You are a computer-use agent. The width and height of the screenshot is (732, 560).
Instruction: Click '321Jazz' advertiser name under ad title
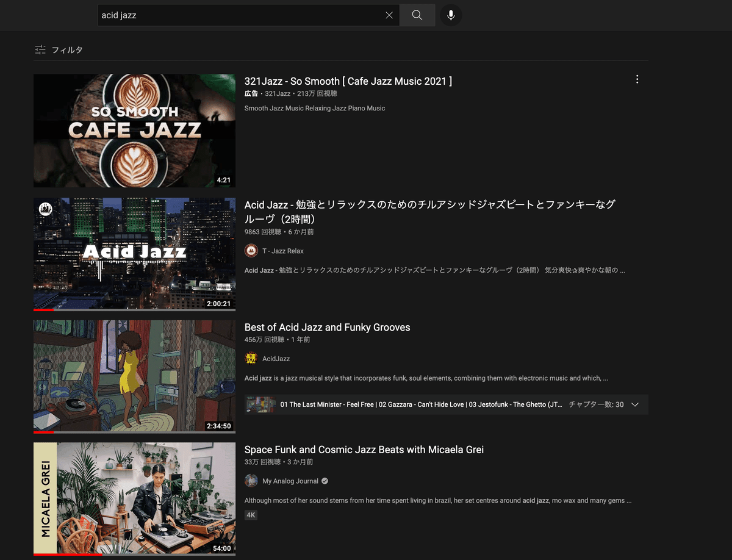(278, 93)
